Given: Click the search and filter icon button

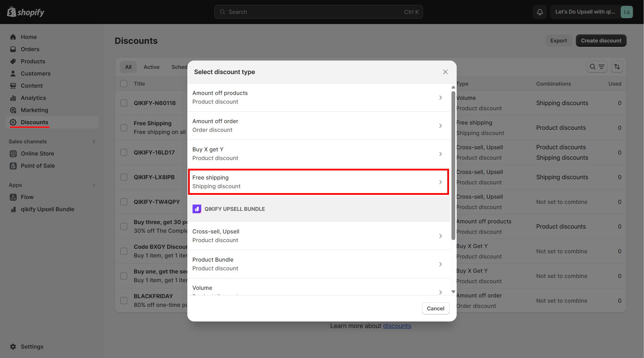Looking at the screenshot, I should coord(597,66).
